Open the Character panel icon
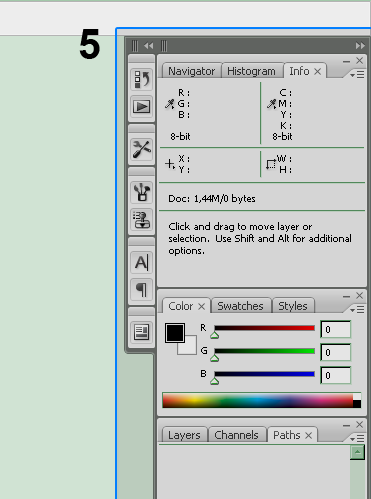371x499 pixels. point(142,262)
